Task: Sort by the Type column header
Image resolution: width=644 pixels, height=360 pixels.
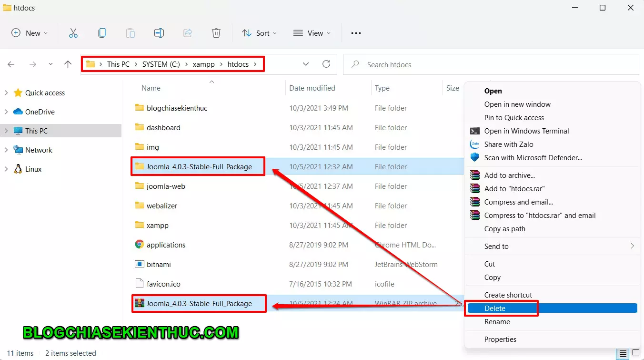Action: tap(382, 88)
